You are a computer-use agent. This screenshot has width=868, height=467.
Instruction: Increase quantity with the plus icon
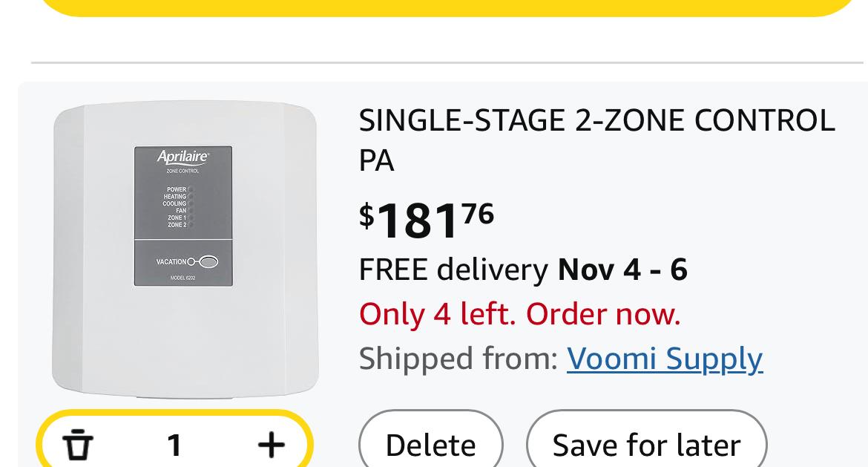pos(272,445)
